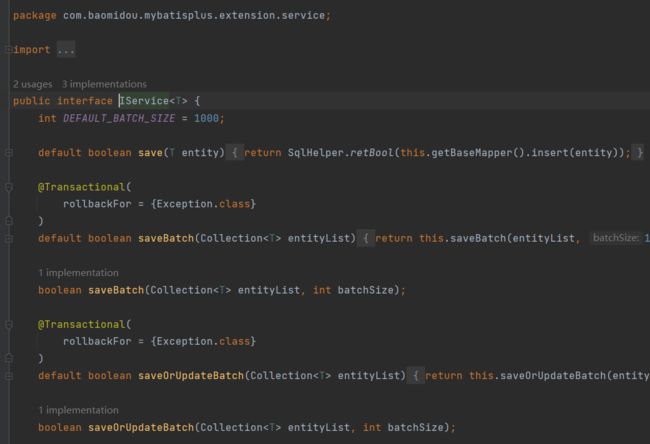This screenshot has height=444, width=650.
Task: Click the first @Transactional annotation
Action: point(81,187)
